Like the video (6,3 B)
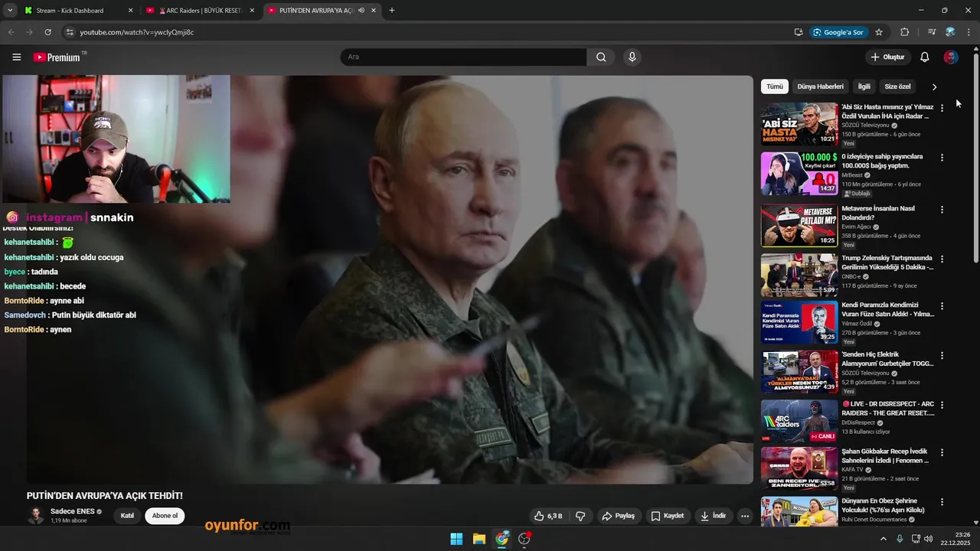The width and height of the screenshot is (980, 551). coord(548,516)
